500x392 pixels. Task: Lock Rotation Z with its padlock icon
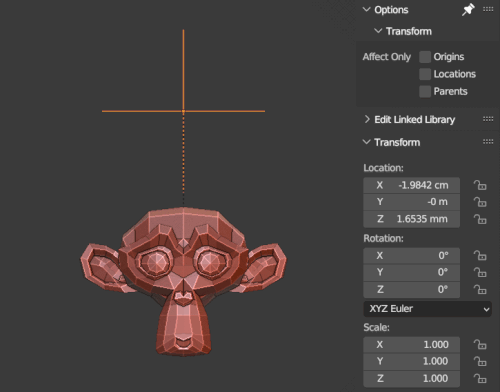point(480,289)
